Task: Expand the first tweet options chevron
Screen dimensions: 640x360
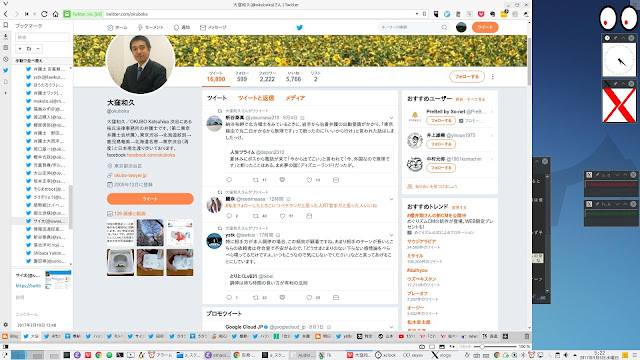Action: click(x=391, y=118)
